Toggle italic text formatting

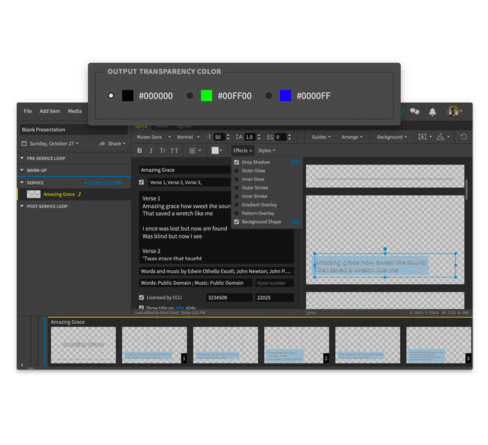coord(151,151)
